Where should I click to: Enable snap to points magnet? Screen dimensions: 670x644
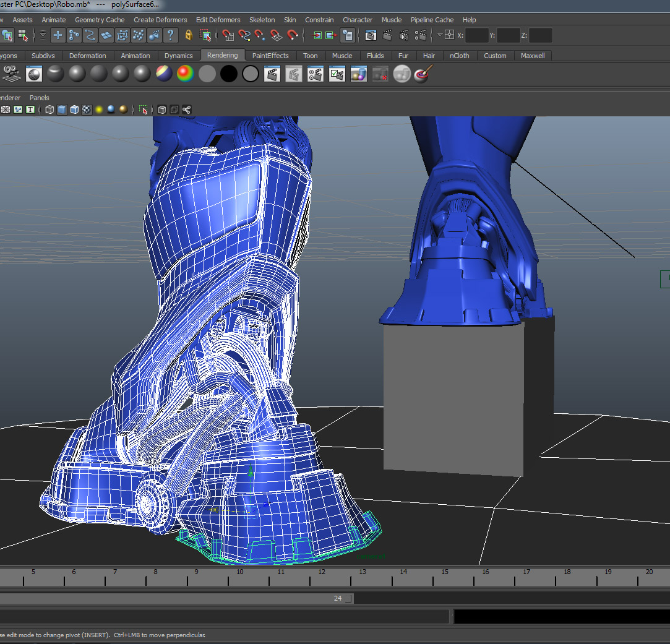(x=260, y=35)
